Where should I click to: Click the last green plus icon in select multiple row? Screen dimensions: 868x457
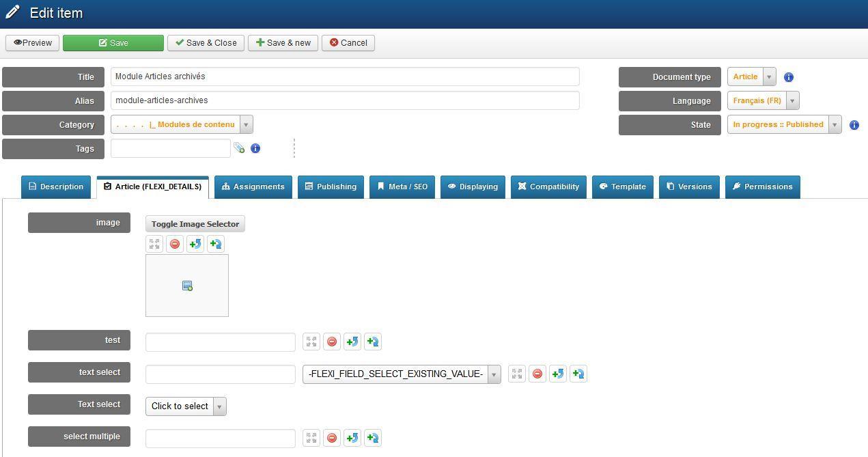[x=373, y=438]
